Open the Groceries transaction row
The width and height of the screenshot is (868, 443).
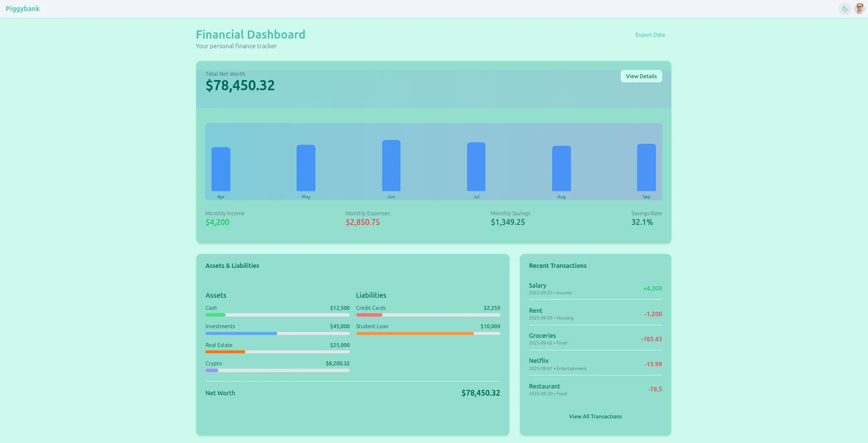pos(595,339)
